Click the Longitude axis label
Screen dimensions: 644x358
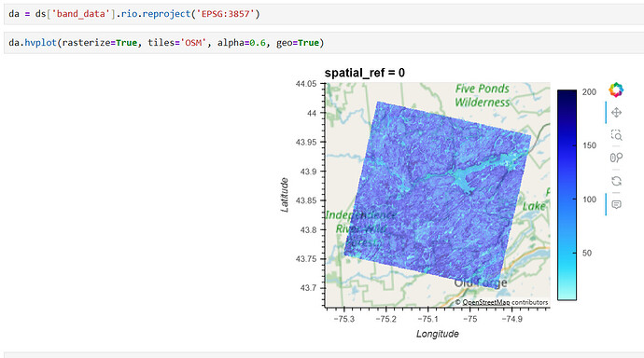(438, 334)
